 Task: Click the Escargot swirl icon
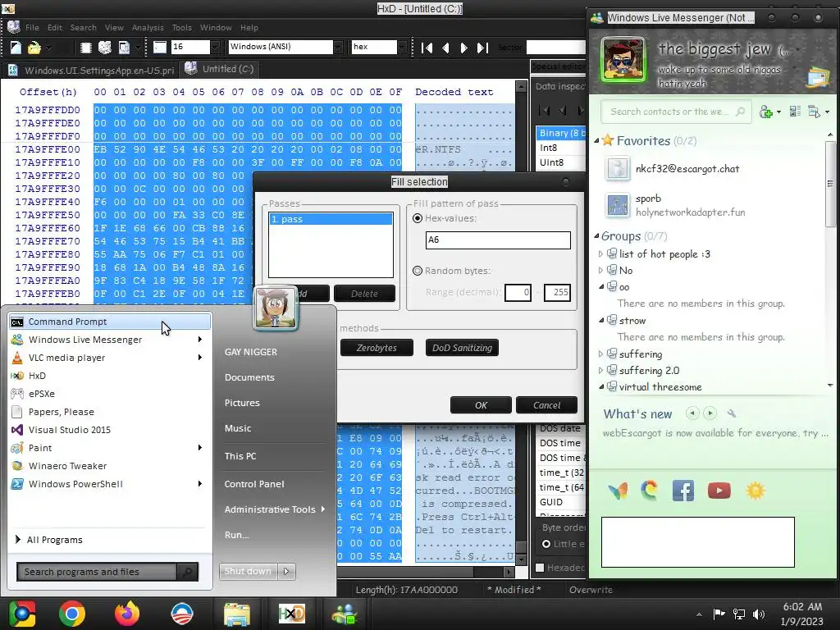click(x=650, y=491)
